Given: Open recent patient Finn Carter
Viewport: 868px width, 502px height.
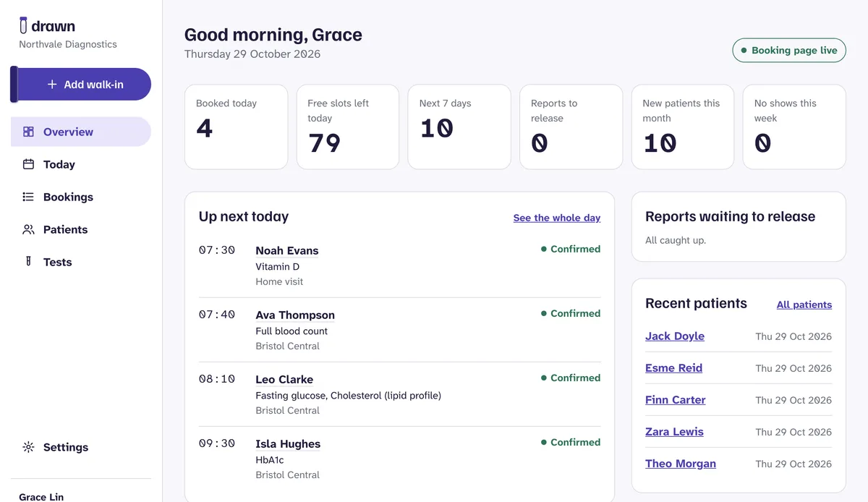Looking at the screenshot, I should [x=676, y=399].
